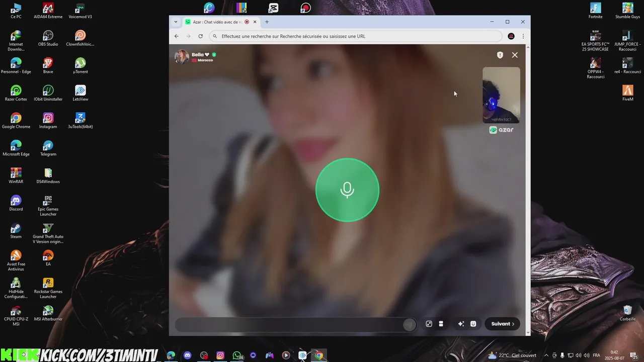This screenshot has width=644, height=362.
Task: Open Ce PC desktop icon
Action: (x=16, y=11)
